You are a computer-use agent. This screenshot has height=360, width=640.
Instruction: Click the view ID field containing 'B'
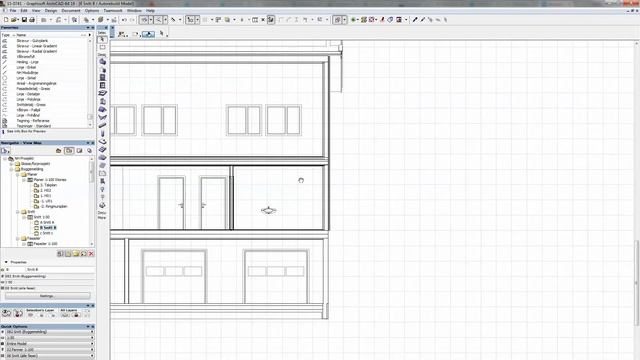click(x=14, y=270)
